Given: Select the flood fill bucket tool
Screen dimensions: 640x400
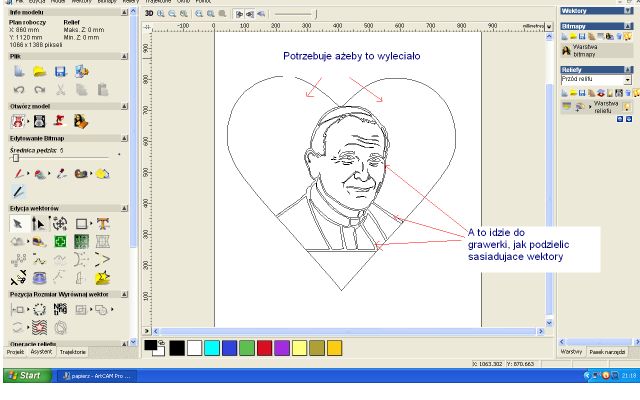Looking at the screenshot, I should pos(40,174).
